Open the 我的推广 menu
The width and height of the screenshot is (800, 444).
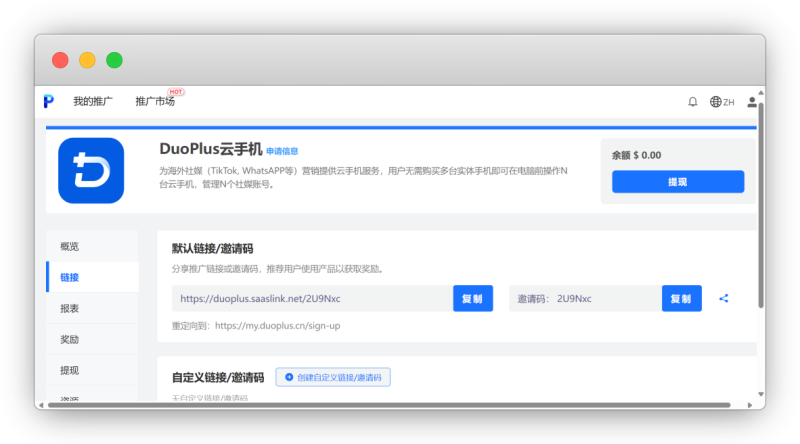click(93, 102)
